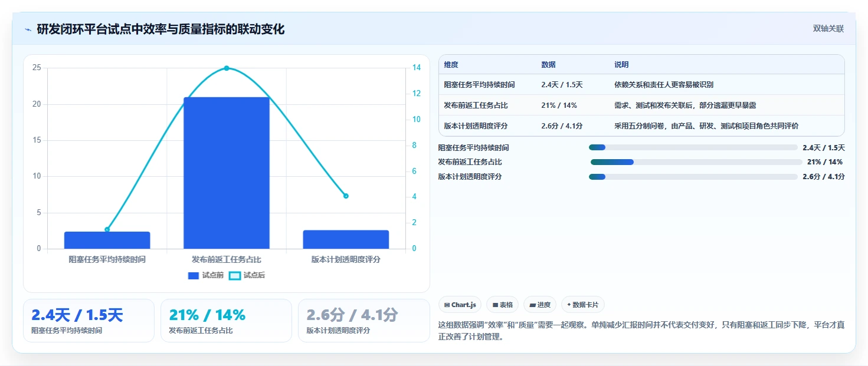The image size is (868, 366).
Task: Click the 维度 column header
Action: [451, 65]
